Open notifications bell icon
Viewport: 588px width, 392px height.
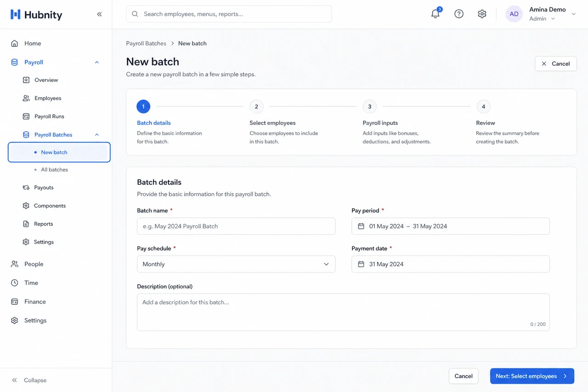(x=435, y=14)
